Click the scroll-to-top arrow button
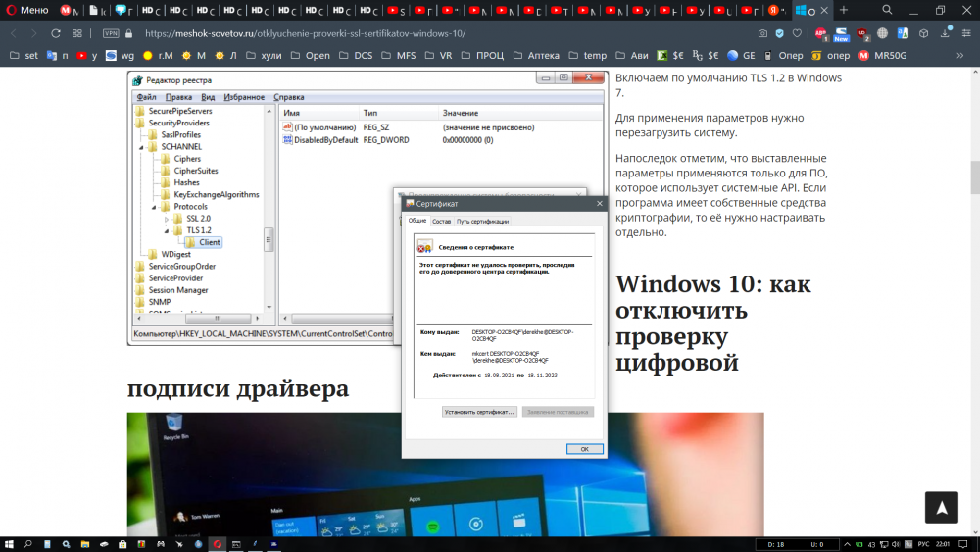 pyautogui.click(x=941, y=507)
